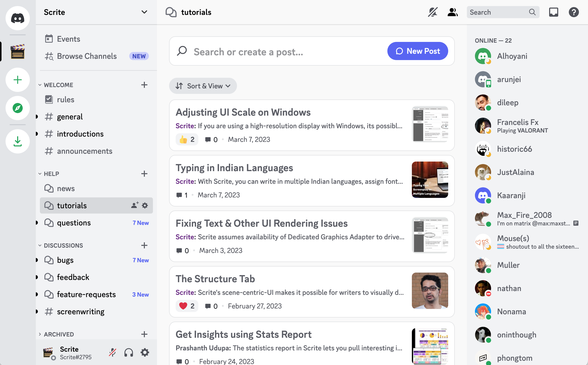This screenshot has height=365, width=588.
Task: Open Fixing Text & Other UI Rendering Issues post
Action: coord(312,236)
